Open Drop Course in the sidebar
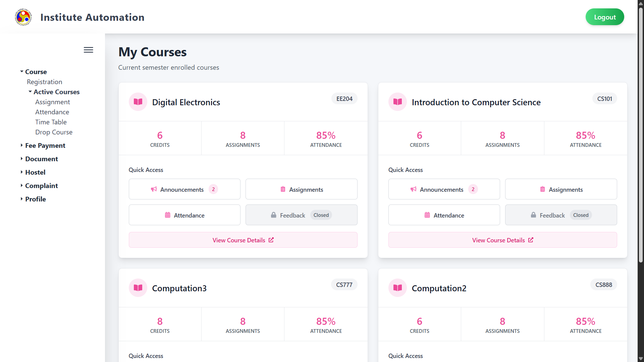The height and width of the screenshot is (362, 644). [x=54, y=132]
